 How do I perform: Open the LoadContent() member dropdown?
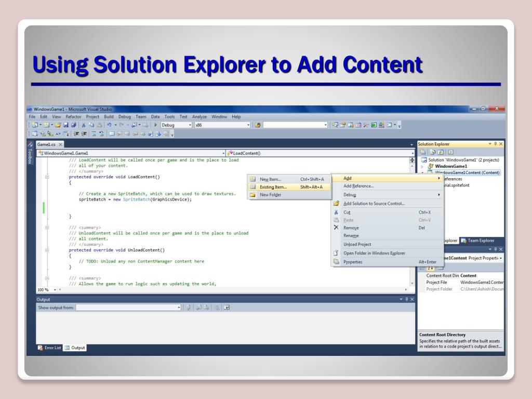pos(413,153)
